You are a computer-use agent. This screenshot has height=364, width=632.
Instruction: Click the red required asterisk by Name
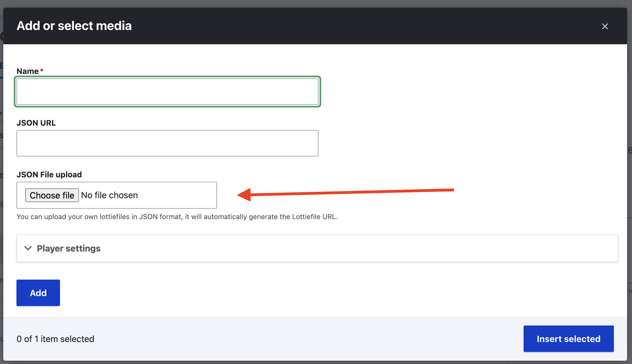[42, 70]
